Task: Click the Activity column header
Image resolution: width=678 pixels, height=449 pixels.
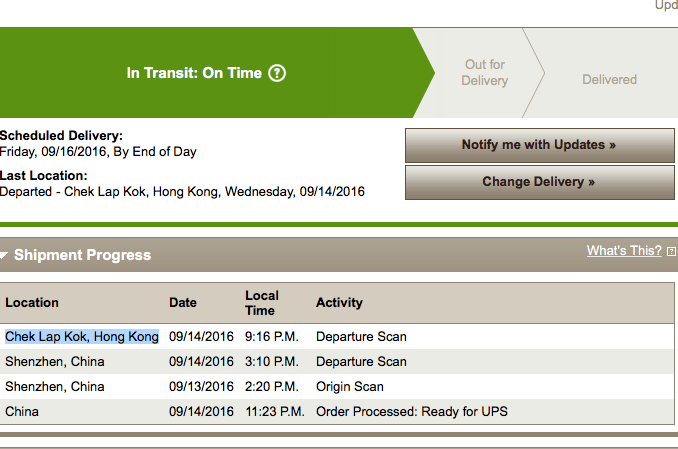Action: pyautogui.click(x=339, y=302)
